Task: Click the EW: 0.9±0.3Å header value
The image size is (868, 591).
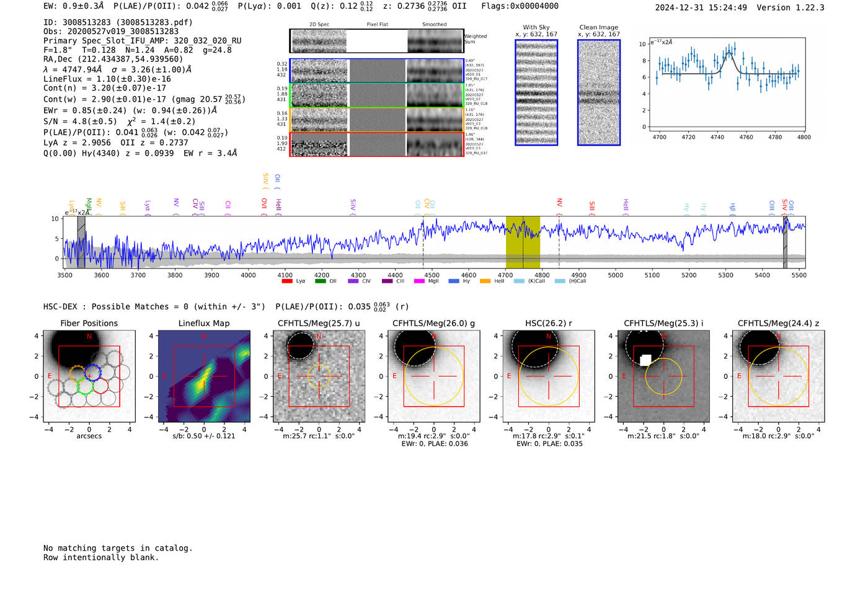Action: pyautogui.click(x=73, y=6)
